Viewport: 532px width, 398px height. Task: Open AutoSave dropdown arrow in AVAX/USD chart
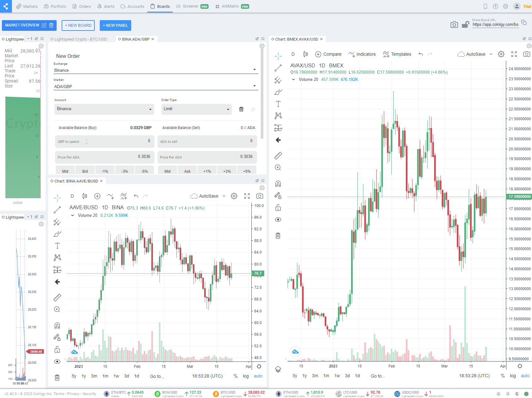pos(491,54)
